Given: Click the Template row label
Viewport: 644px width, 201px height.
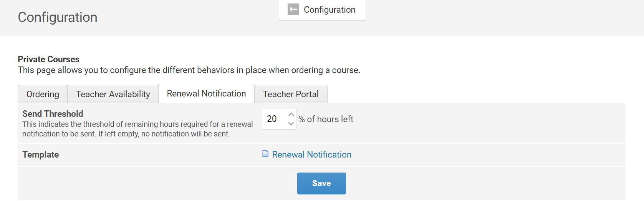Looking at the screenshot, I should point(41,154).
